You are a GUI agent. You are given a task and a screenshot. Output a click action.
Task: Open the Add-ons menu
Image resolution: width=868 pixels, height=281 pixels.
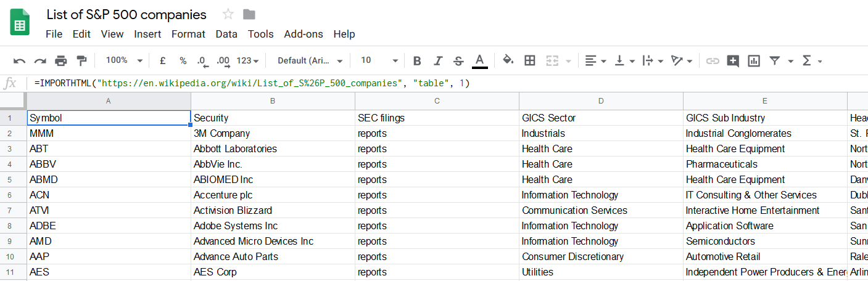(x=304, y=34)
